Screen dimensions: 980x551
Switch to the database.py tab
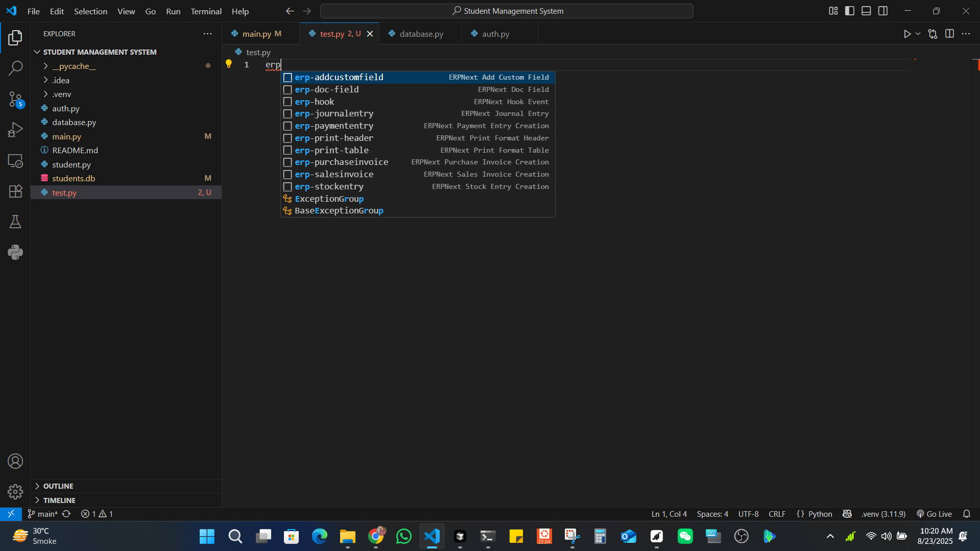(421, 34)
